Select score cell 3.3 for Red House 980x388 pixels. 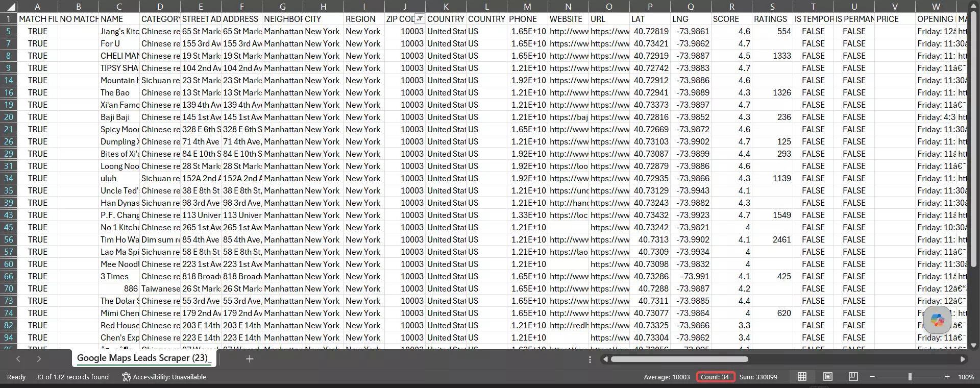pyautogui.click(x=731, y=325)
